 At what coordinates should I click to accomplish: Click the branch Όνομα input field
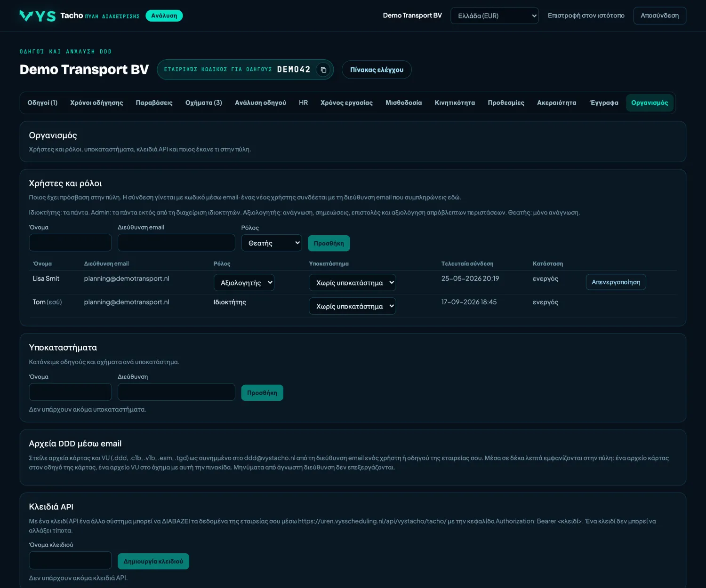tap(70, 392)
